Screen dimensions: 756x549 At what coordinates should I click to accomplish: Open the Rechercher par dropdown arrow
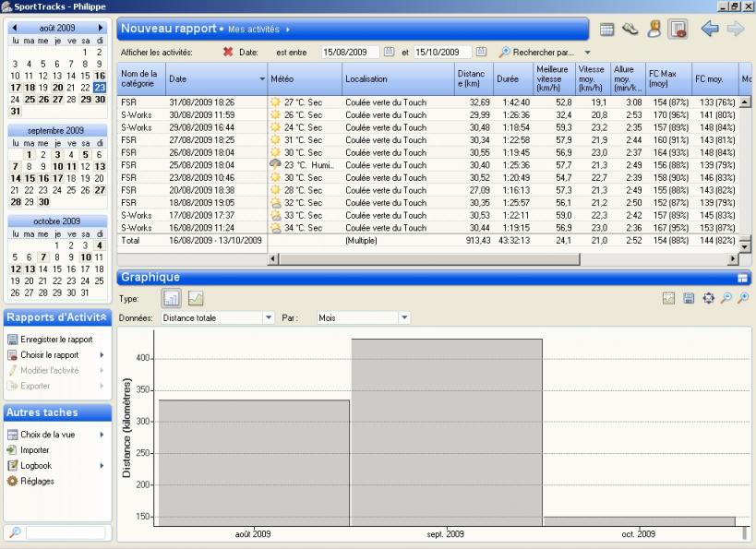pyautogui.click(x=587, y=53)
